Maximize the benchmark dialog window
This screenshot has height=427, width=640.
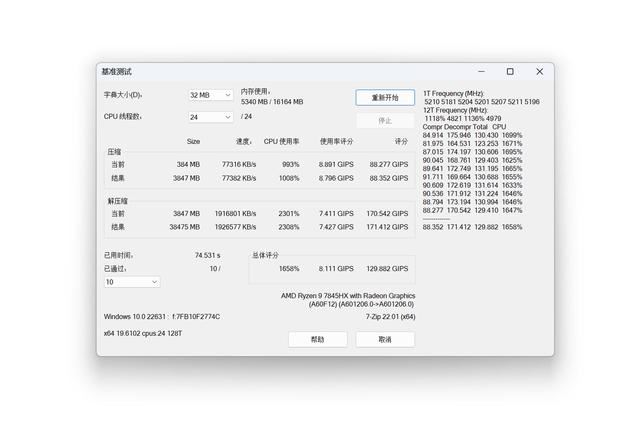(x=510, y=72)
